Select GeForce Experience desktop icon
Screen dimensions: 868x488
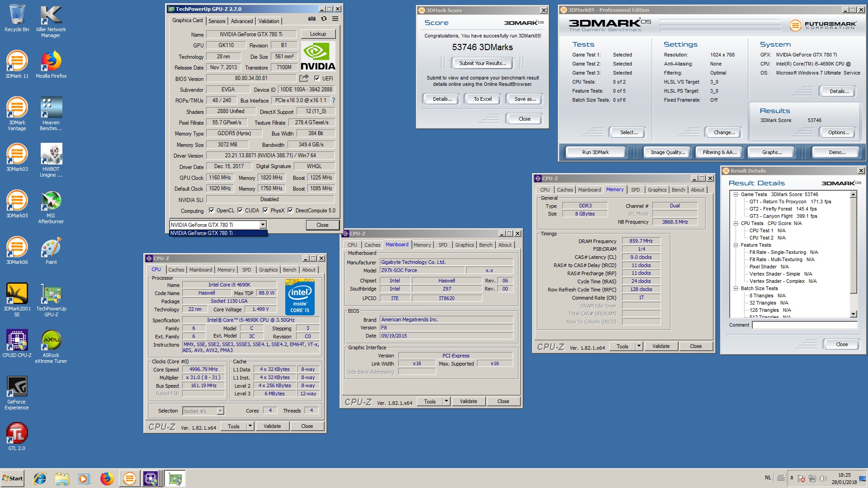[17, 393]
